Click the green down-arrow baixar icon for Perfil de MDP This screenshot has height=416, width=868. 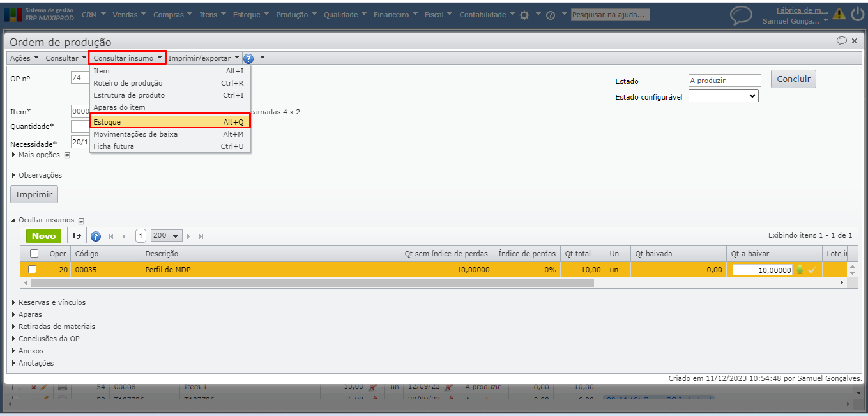click(800, 270)
